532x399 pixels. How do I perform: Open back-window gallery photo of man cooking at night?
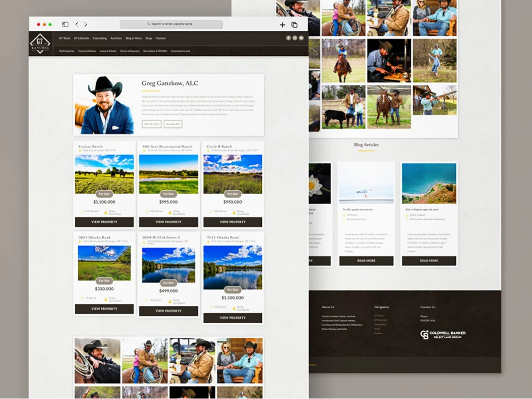(389, 61)
